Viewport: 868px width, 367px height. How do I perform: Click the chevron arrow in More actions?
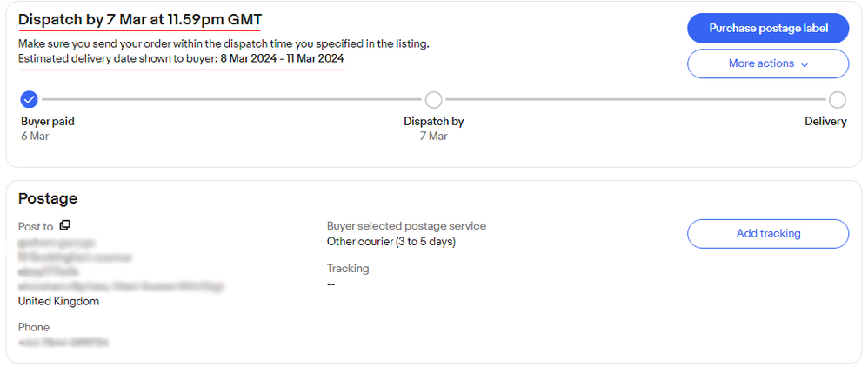[805, 64]
